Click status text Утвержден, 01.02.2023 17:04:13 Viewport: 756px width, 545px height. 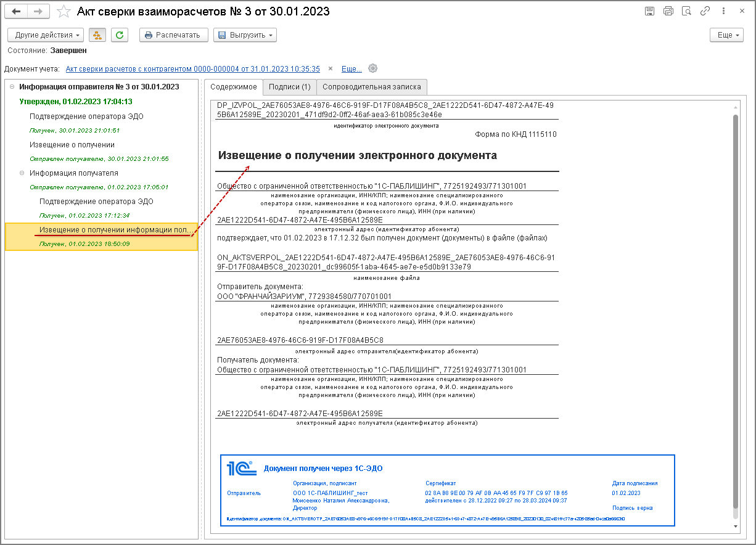[x=76, y=102]
